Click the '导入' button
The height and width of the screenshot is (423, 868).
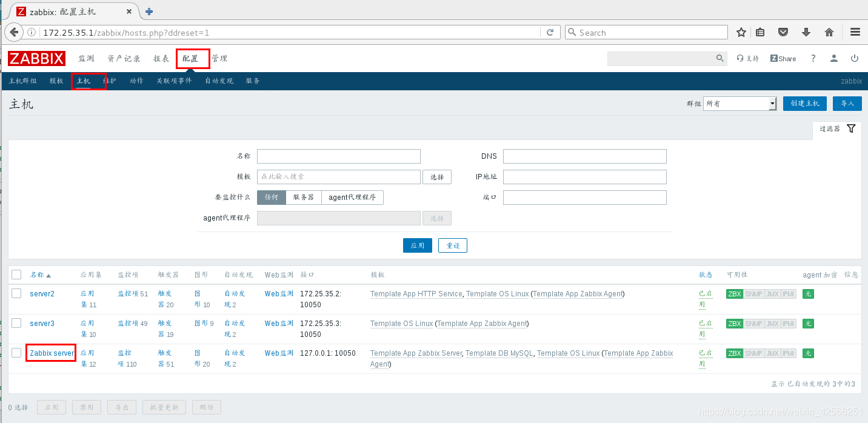pyautogui.click(x=847, y=104)
